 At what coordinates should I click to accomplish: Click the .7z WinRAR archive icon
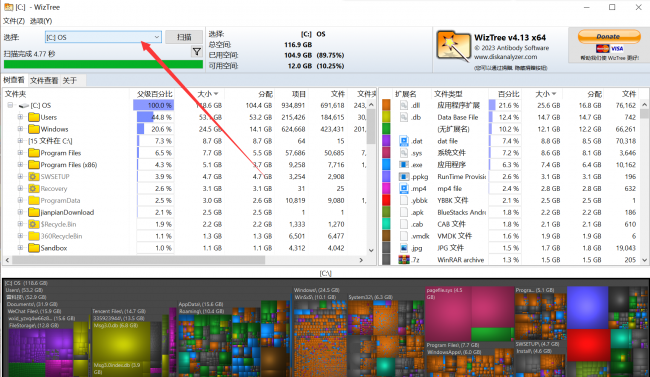[x=404, y=260]
